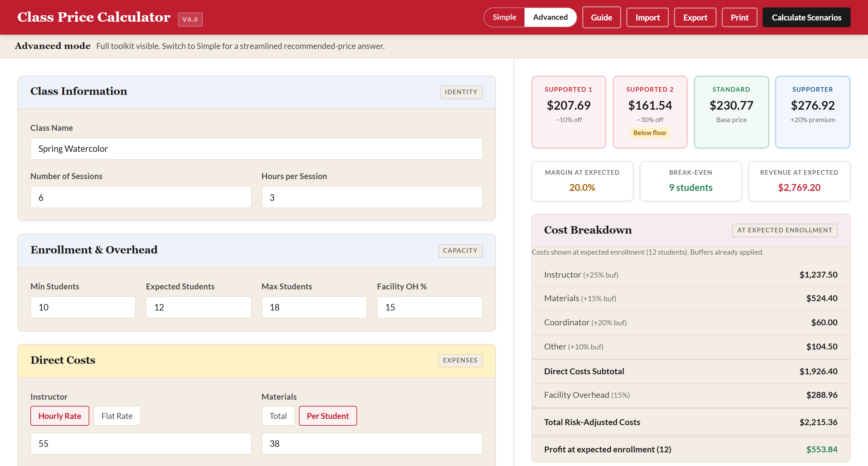Click Total Risk-Adjusted Costs $2,215.36

coord(690,422)
